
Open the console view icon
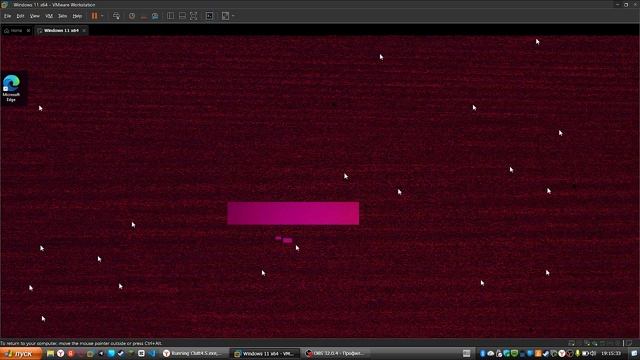[209, 16]
